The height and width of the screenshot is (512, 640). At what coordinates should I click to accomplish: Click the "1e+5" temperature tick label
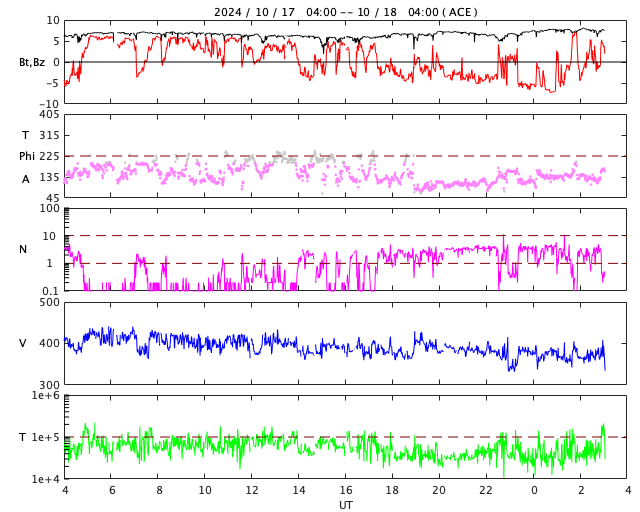click(46, 437)
